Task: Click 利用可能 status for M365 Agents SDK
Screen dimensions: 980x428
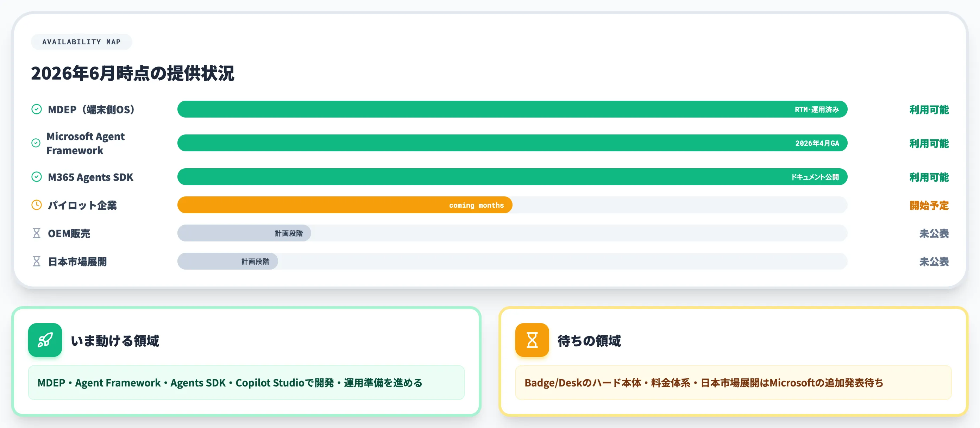Action: 929,177
